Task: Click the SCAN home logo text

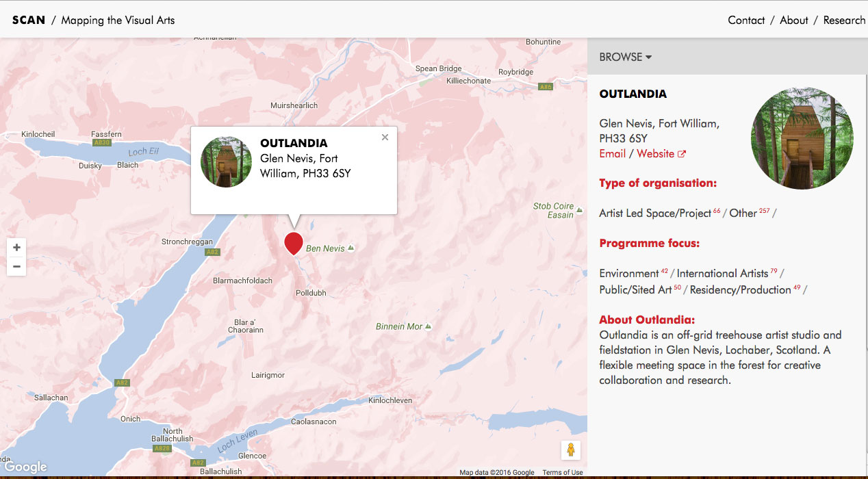Action: [29, 20]
